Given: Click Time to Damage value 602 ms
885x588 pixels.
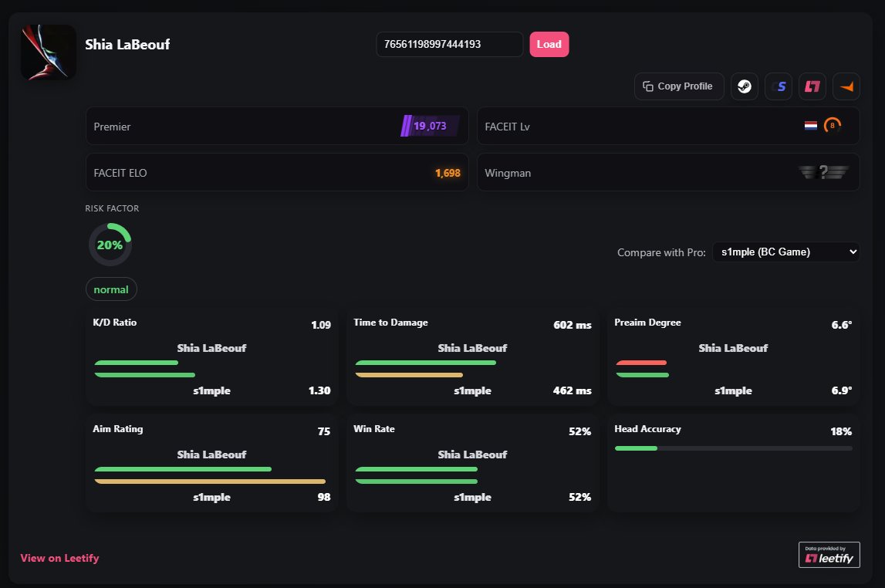Looking at the screenshot, I should 573,325.
